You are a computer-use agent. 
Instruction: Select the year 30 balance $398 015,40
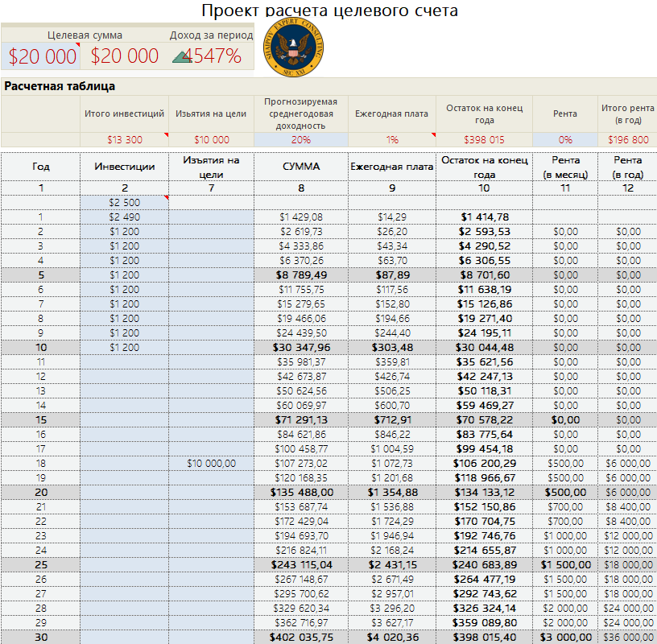click(484, 638)
